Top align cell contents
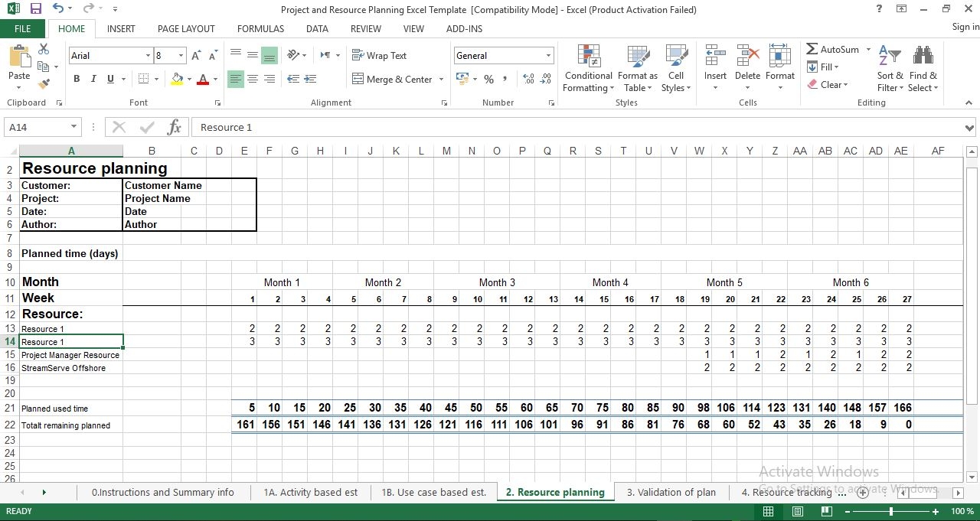980x521 pixels. pyautogui.click(x=236, y=55)
